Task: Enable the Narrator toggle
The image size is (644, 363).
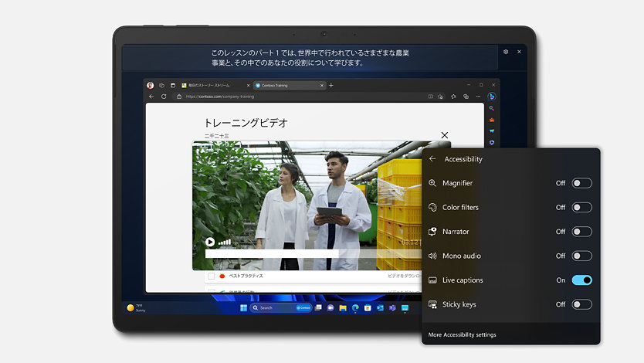Action: [x=581, y=232]
